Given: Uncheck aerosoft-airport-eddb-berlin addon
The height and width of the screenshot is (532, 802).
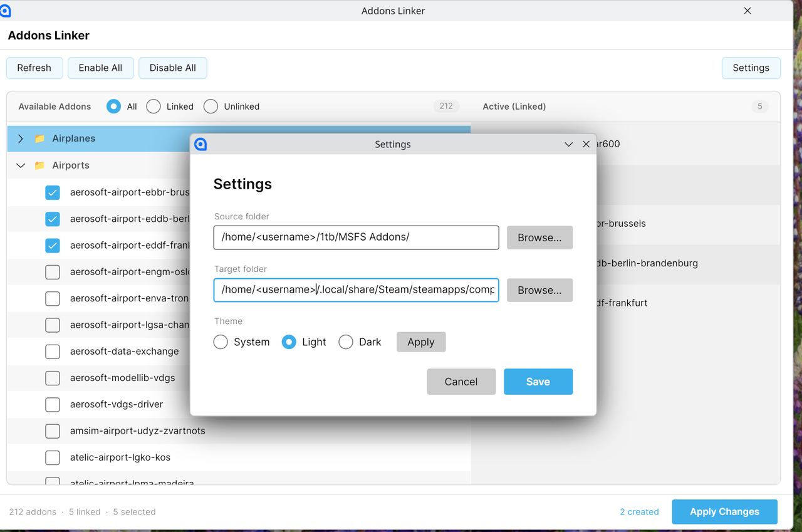Looking at the screenshot, I should tap(53, 219).
